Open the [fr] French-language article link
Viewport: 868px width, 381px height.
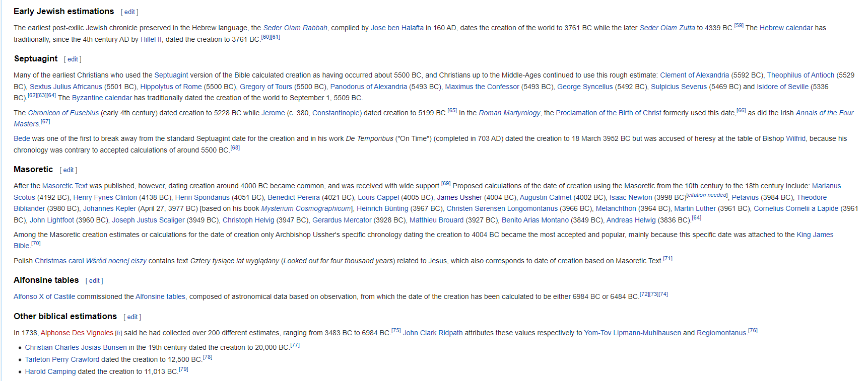(118, 333)
